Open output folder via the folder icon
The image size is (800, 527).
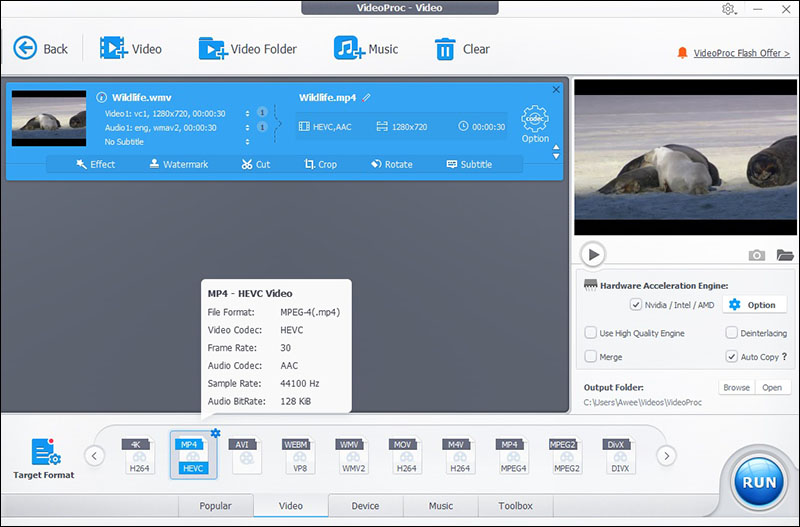(x=784, y=255)
